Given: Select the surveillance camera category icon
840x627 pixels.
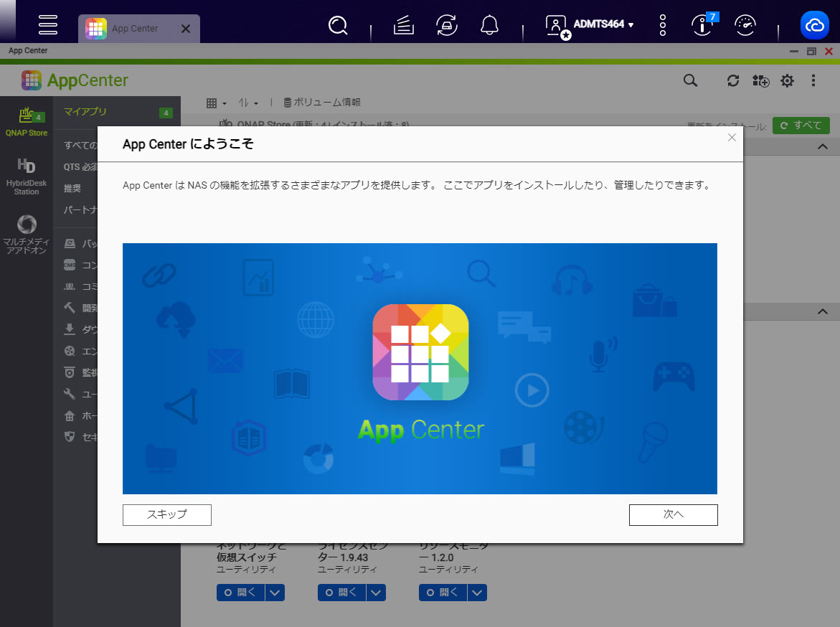Looking at the screenshot, I should [70, 372].
